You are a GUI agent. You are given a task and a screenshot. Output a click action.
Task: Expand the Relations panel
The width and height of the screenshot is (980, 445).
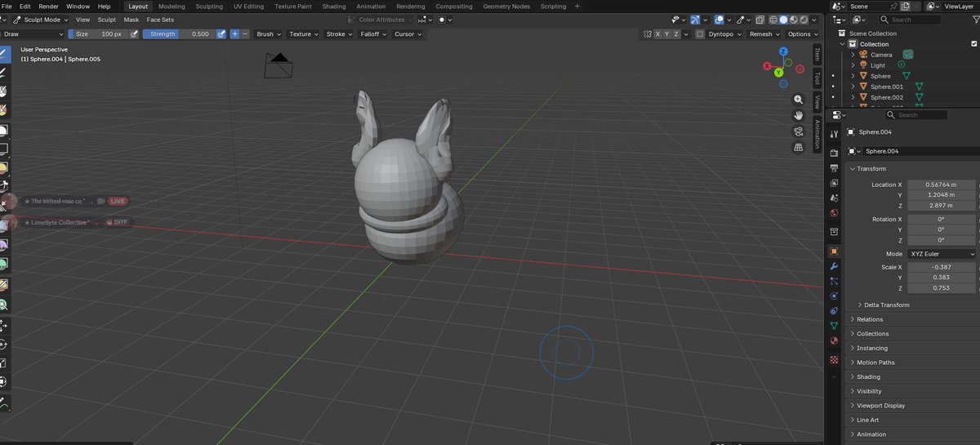tap(869, 319)
